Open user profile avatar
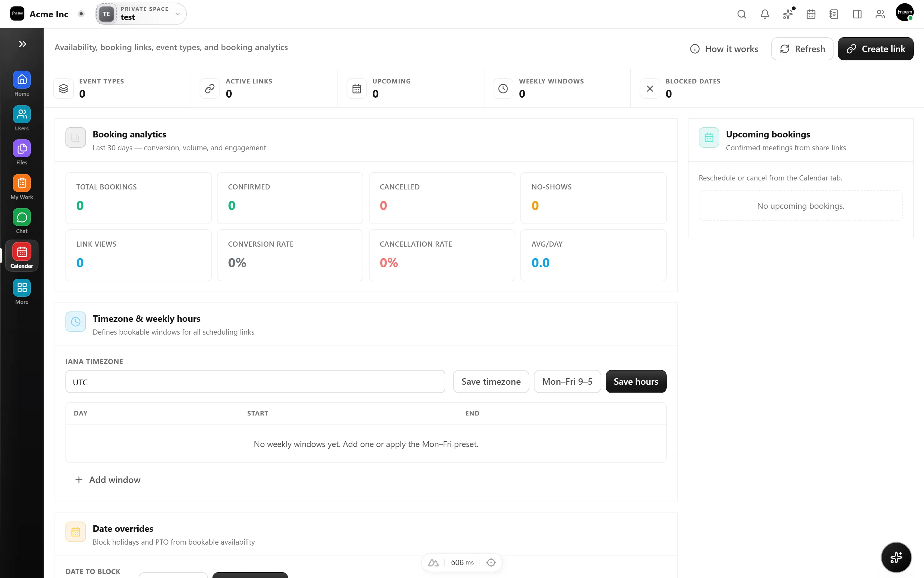This screenshot has height=578, width=924. (x=904, y=13)
